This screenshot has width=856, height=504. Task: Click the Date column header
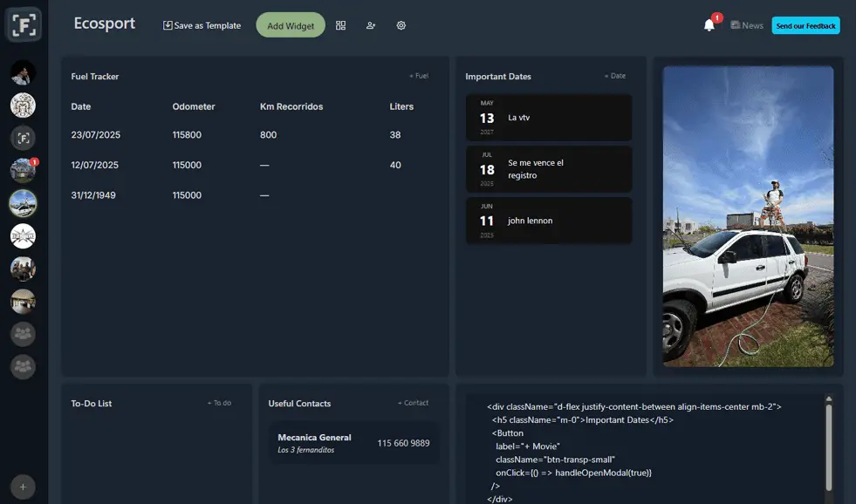pyautogui.click(x=81, y=106)
